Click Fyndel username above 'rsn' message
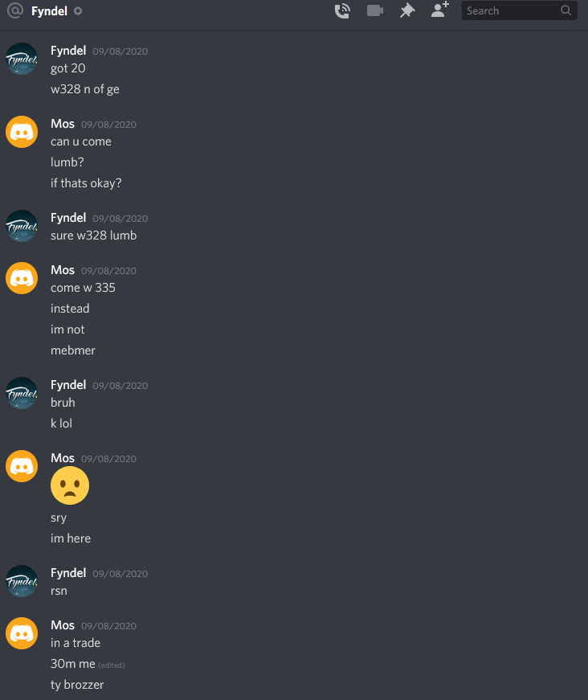Viewport: 588px width, 700px height. 68,573
